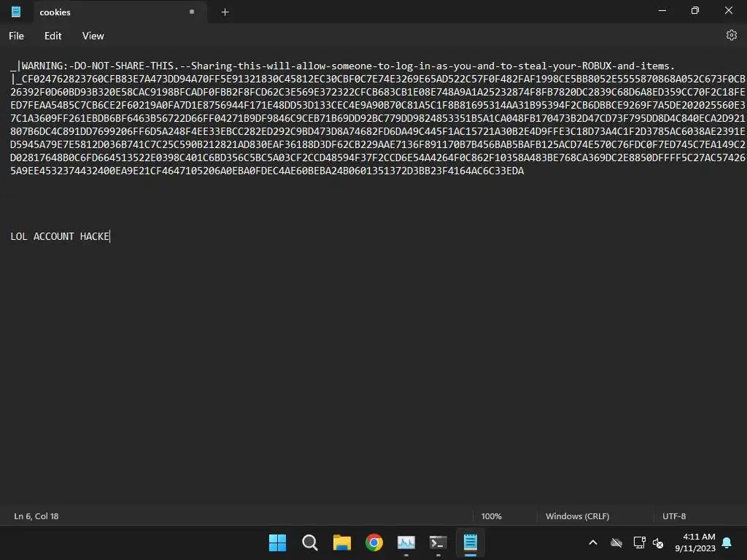
Task: Click the line starting with D5945A79E7E5812D036B
Action: tap(378, 144)
